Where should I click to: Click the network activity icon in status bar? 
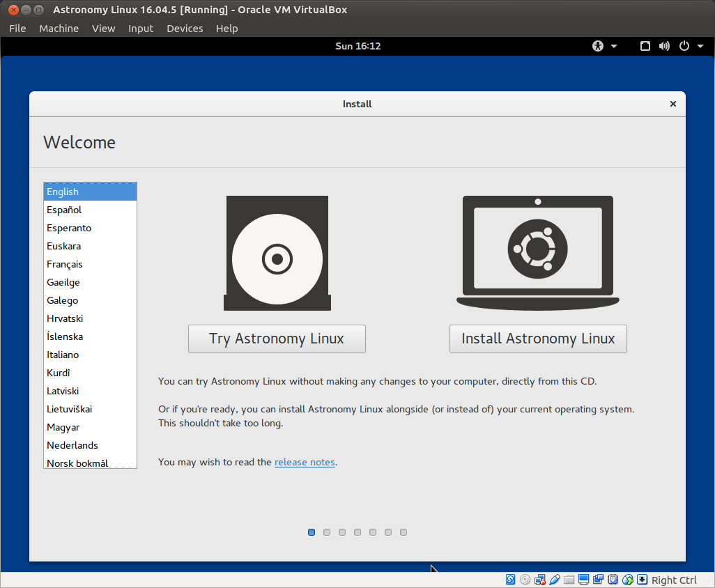540,579
